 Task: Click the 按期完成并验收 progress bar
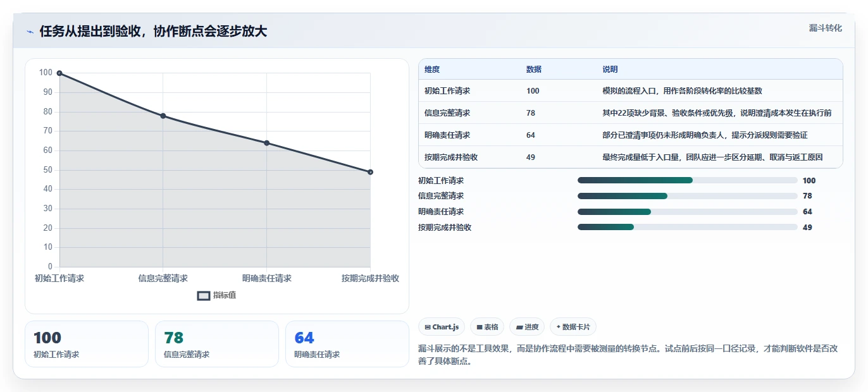click(687, 227)
